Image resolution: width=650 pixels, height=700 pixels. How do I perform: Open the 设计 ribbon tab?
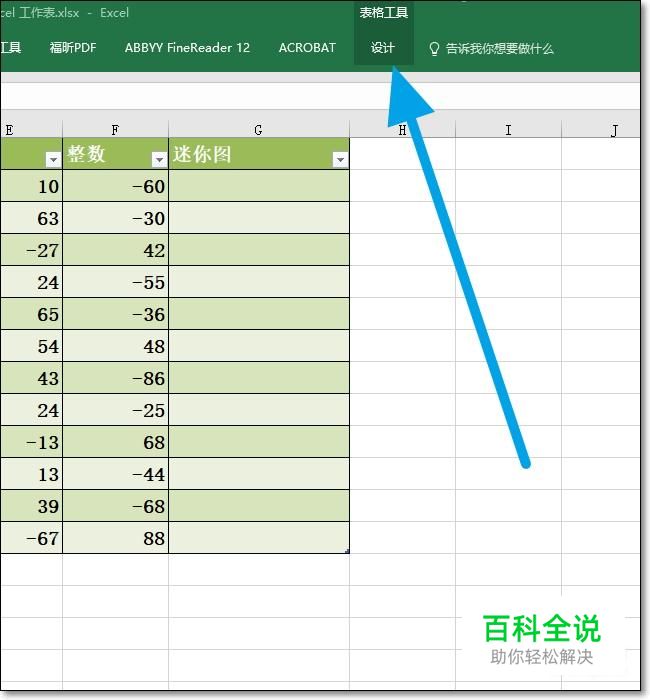[x=383, y=48]
